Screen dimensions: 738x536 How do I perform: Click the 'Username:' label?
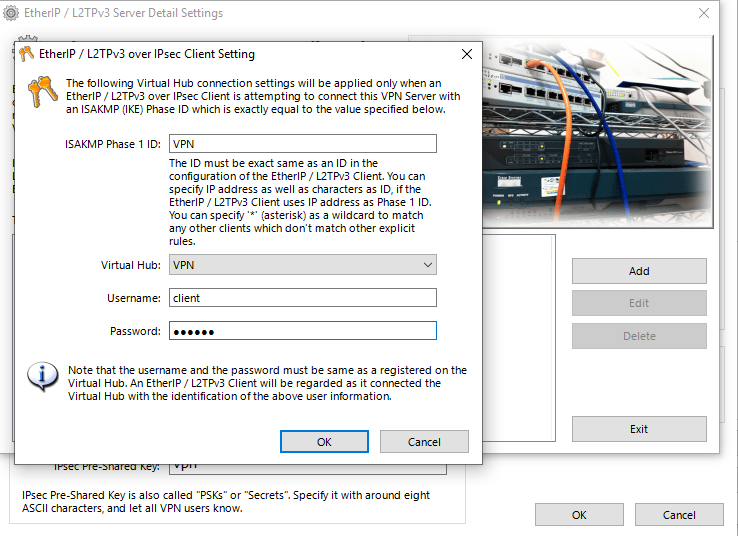(x=134, y=298)
